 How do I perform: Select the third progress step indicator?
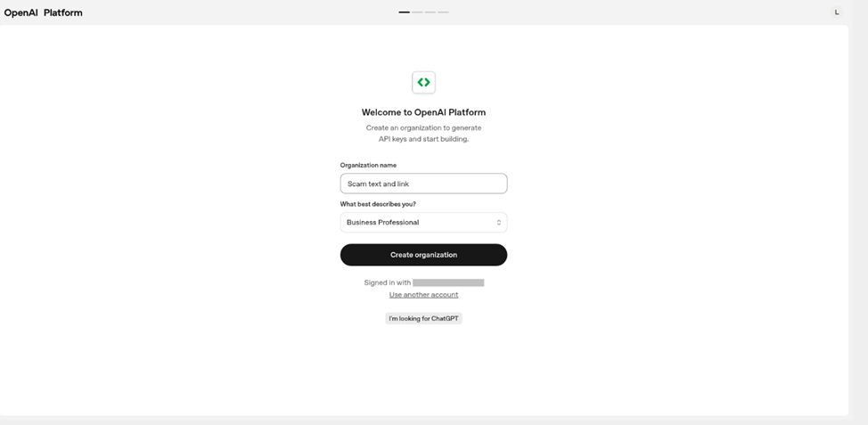click(x=430, y=12)
